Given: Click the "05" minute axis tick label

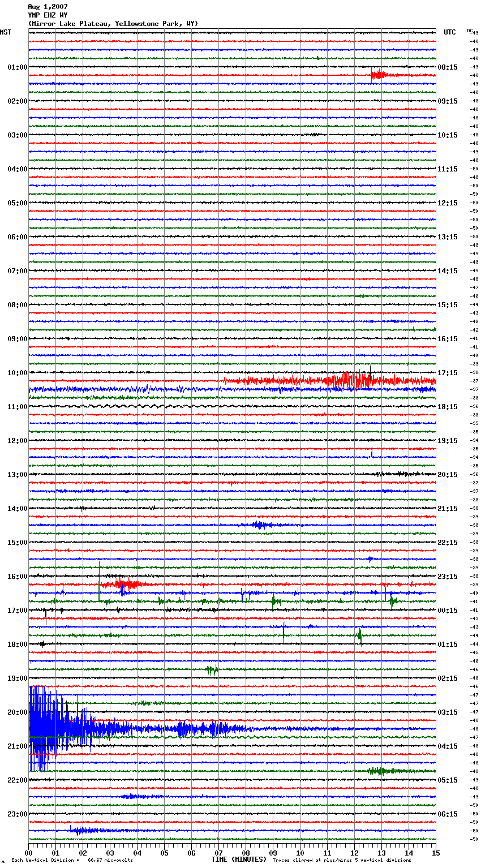Looking at the screenshot, I should click(165, 853).
